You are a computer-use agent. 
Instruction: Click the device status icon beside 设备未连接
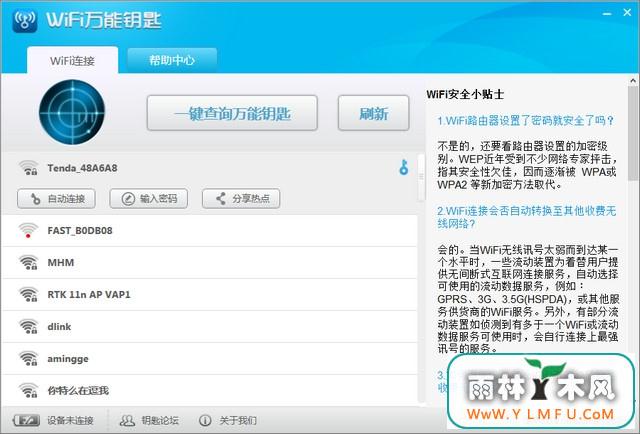[27, 420]
